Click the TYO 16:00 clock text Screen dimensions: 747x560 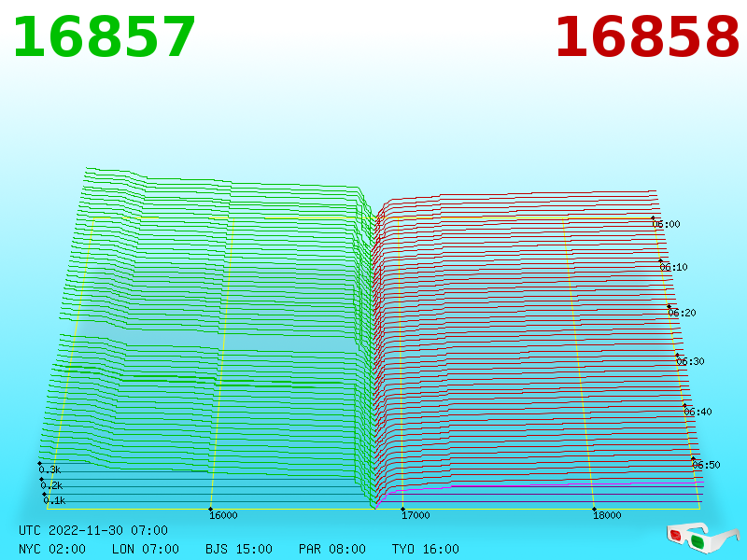[426, 549]
